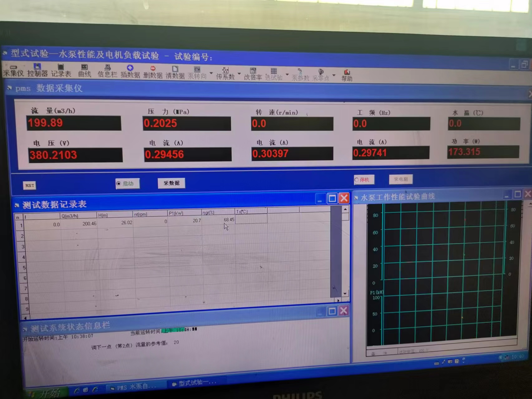Screen dimensions: 532x399
Task: Expand dropdown arrow after 采零点
Action: point(334,75)
